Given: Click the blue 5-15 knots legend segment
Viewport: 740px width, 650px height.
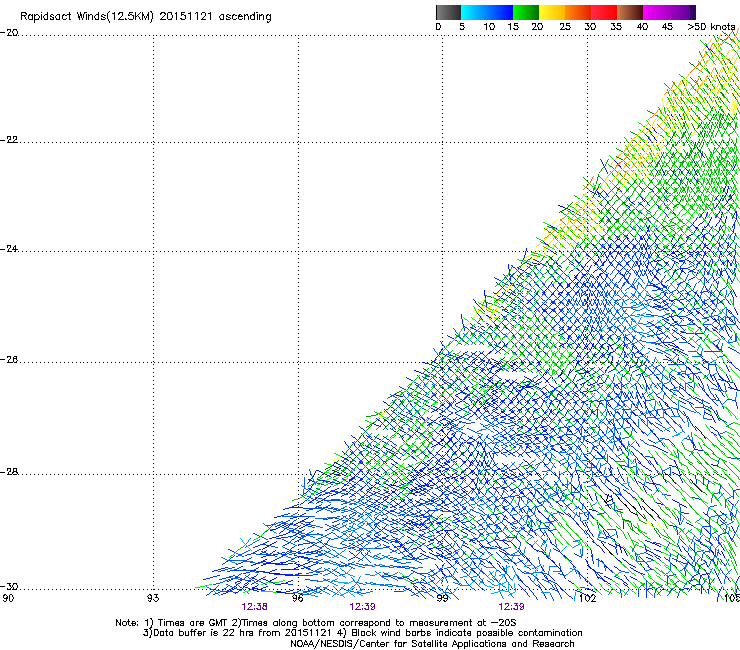Looking at the screenshot, I should [487, 12].
